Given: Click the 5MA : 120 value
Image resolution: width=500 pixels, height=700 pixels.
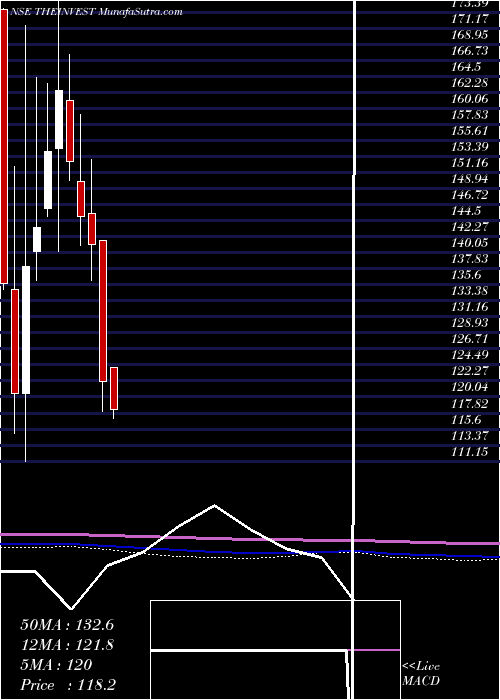Looking at the screenshot, I should point(56,665).
